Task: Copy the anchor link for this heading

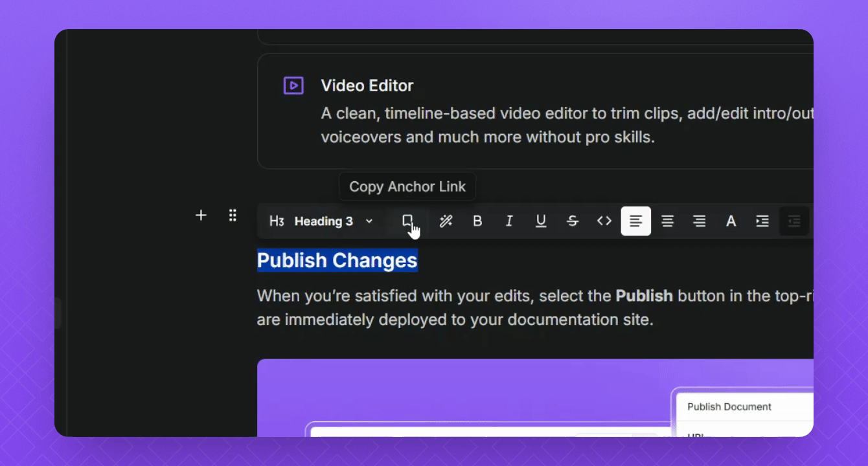Action: point(407,221)
